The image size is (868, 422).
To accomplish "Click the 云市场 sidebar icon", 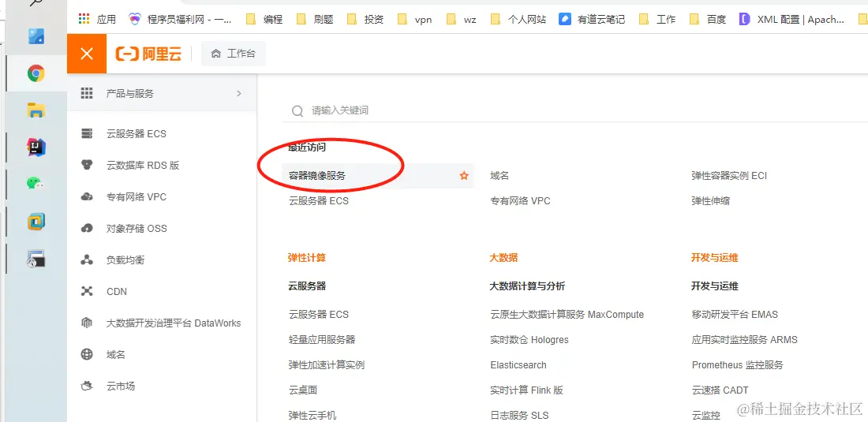I will (x=86, y=386).
